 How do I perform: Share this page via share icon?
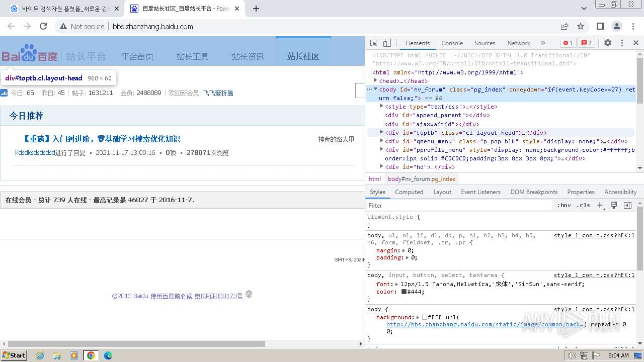coord(565,26)
